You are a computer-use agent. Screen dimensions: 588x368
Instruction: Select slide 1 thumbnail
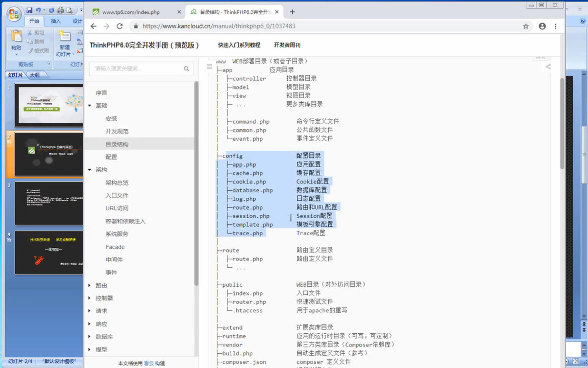coord(49,105)
